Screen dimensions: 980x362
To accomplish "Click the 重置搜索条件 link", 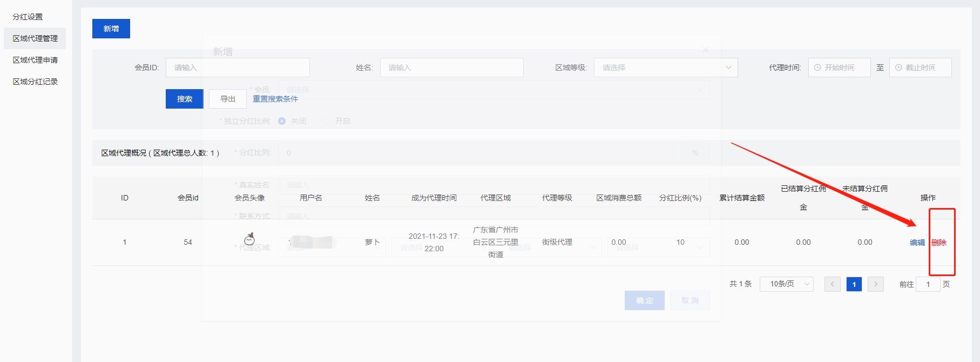I will 275,99.
